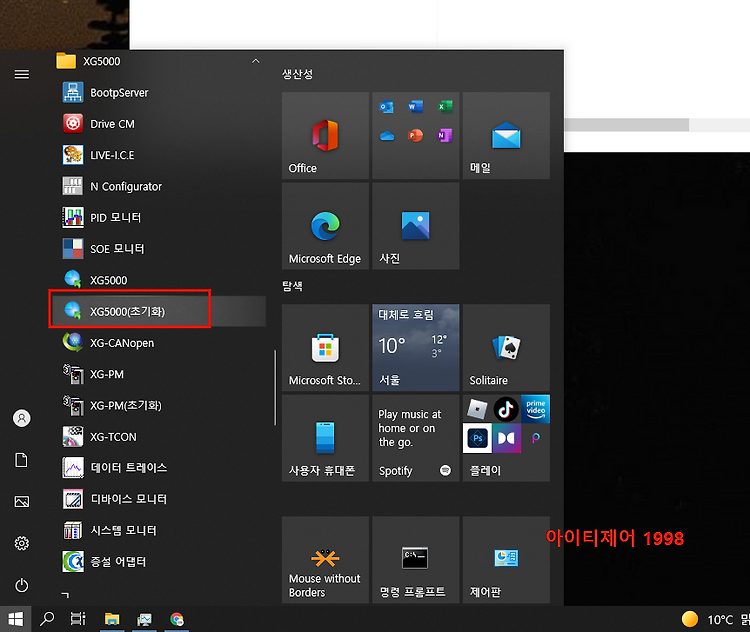The height and width of the screenshot is (632, 750).
Task: Open Settings gear in Start sidebar
Action: pyautogui.click(x=22, y=543)
